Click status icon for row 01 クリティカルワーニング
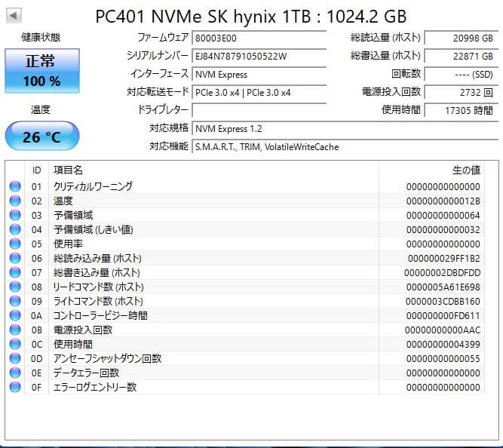This screenshot has width=503, height=448. click(15, 186)
